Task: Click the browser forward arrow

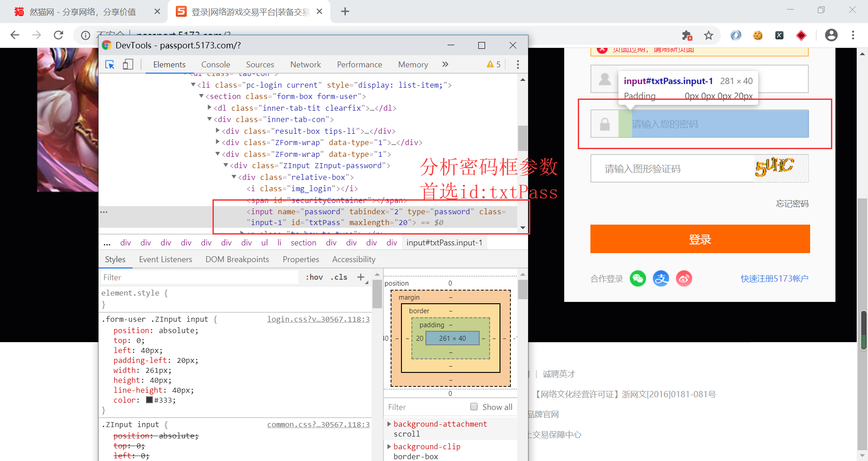Action: (x=37, y=35)
